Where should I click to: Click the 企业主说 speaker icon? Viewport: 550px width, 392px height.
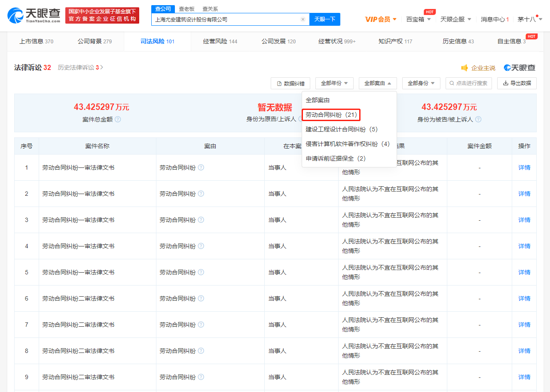464,68
